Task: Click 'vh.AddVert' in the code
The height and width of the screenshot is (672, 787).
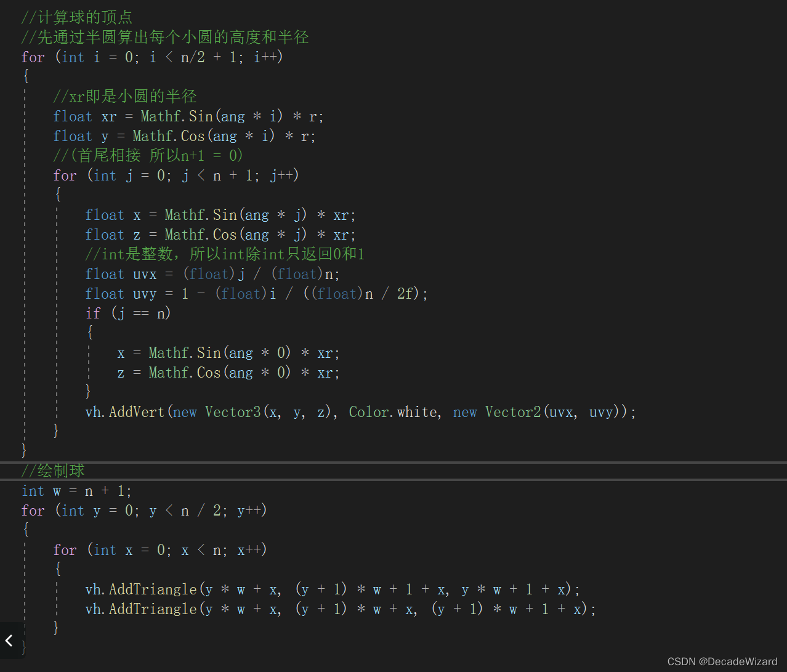Action: 125,412
